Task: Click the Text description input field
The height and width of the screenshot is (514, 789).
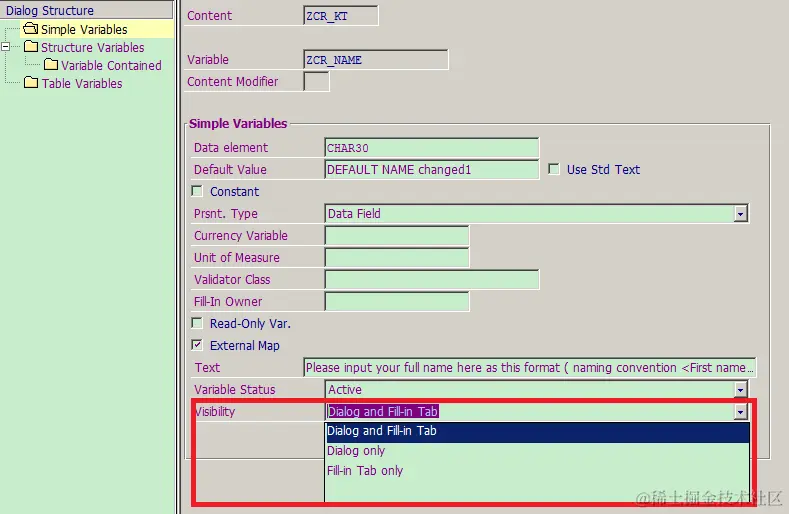Action: click(529, 368)
